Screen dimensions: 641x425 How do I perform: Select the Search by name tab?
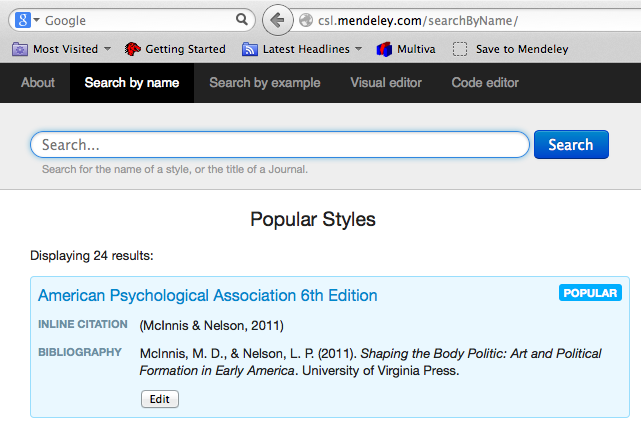(131, 83)
